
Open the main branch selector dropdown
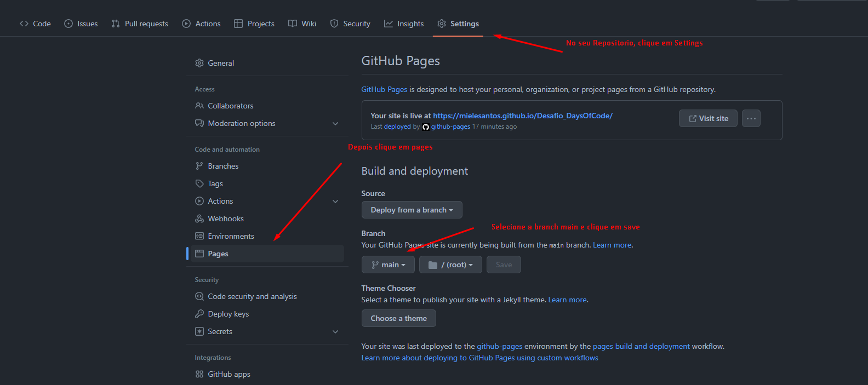[x=388, y=265]
